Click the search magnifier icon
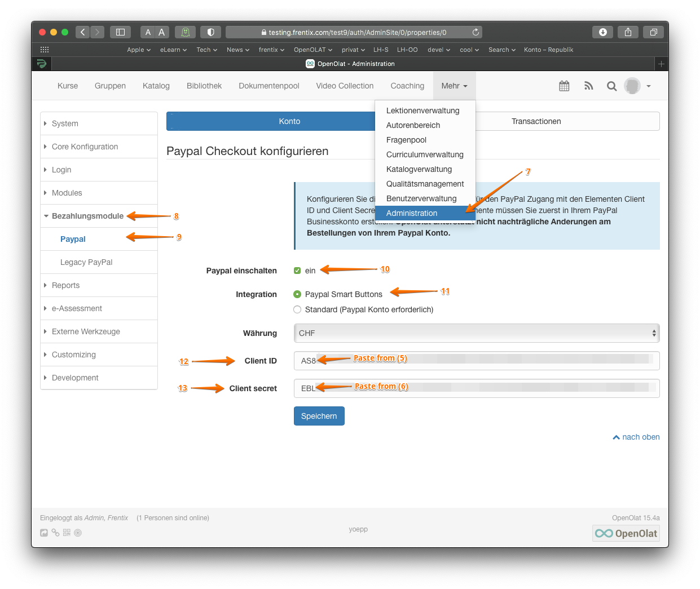The width and height of the screenshot is (700, 589). (611, 86)
